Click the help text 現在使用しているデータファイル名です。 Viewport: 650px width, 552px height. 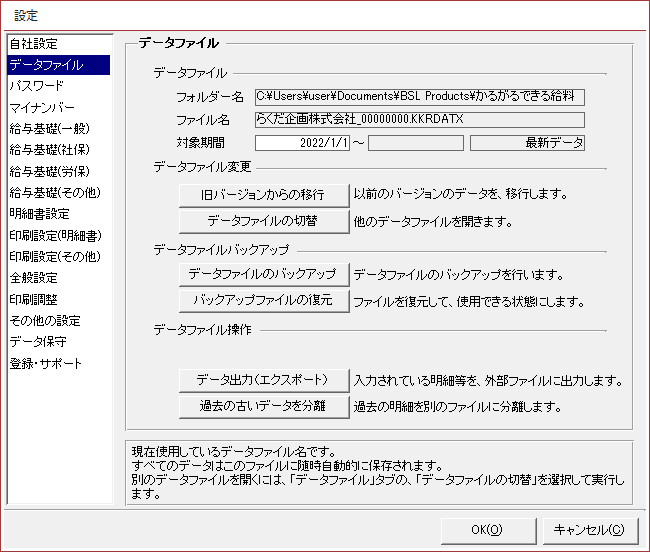coord(233,452)
